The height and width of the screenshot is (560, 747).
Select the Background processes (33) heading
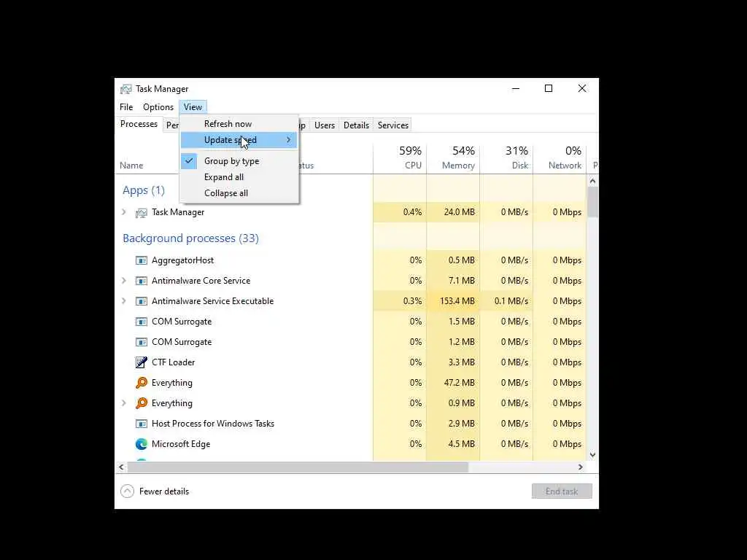coord(190,238)
